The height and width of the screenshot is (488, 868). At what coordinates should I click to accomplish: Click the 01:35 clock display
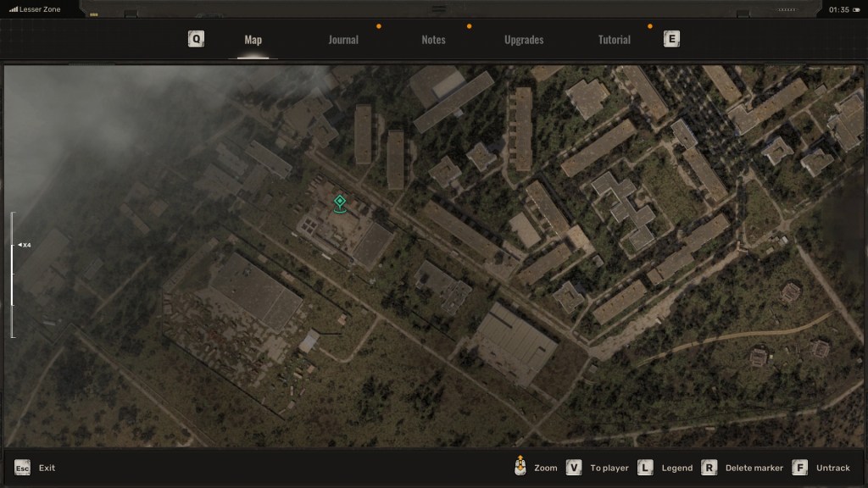click(x=839, y=9)
